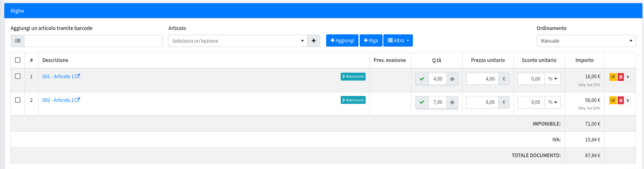Viewport: 644px width, 169px height.
Task: Click the Riga button
Action: coord(371,41)
